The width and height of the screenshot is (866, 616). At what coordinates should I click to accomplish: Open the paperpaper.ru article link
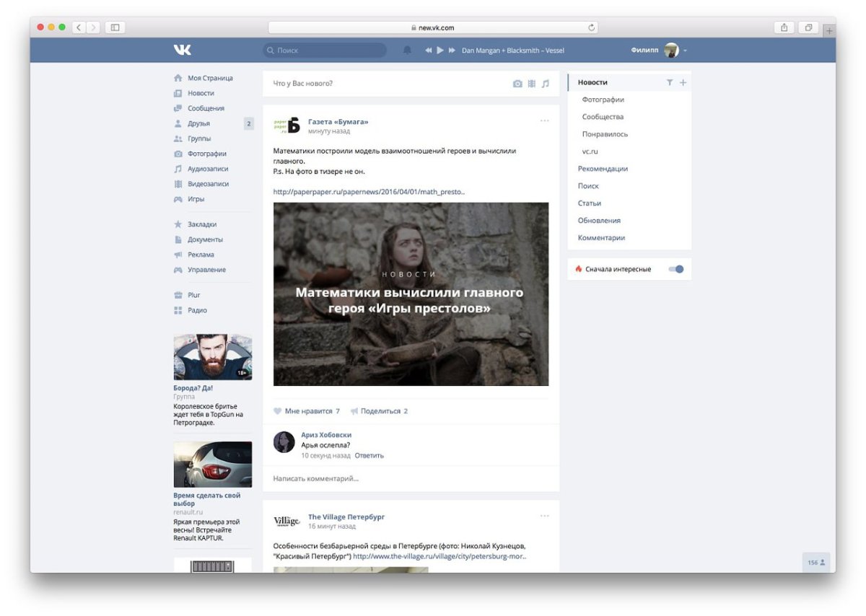(369, 192)
